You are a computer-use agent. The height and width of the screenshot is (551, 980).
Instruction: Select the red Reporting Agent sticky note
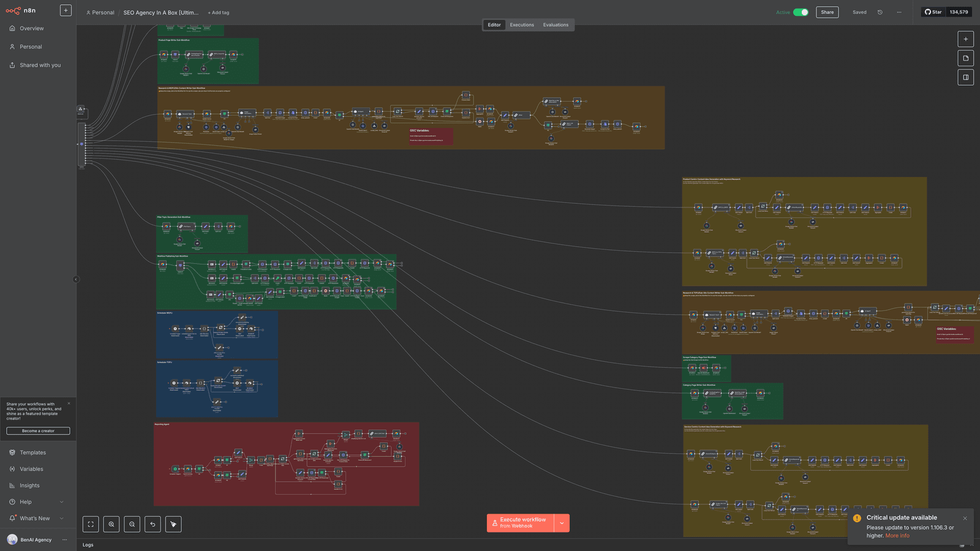point(286,463)
